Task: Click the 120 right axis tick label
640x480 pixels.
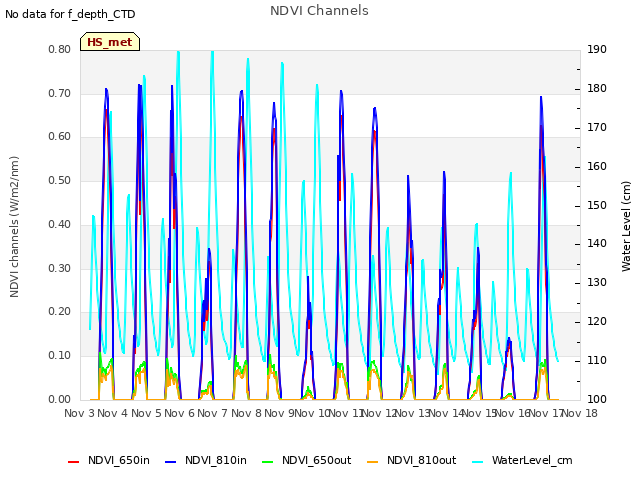Action: [597, 322]
